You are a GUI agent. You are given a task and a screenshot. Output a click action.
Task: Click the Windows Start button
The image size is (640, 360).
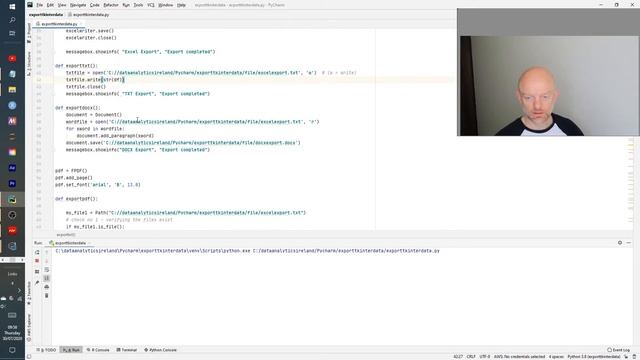(12, 7)
